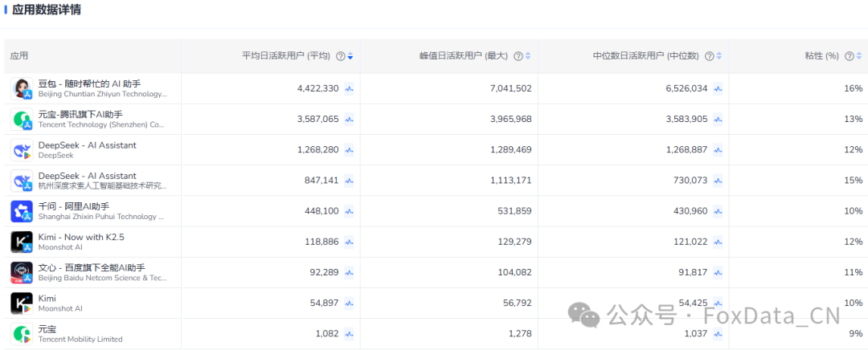
Task: Click the 应用 column header
Action: pyautogui.click(x=19, y=56)
